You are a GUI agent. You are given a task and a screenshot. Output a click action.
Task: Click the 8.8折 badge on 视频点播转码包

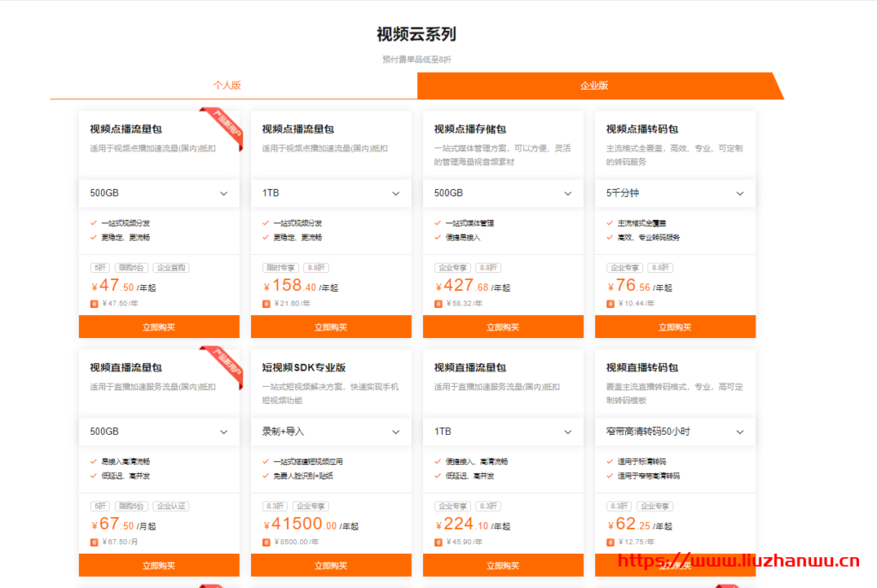click(661, 267)
